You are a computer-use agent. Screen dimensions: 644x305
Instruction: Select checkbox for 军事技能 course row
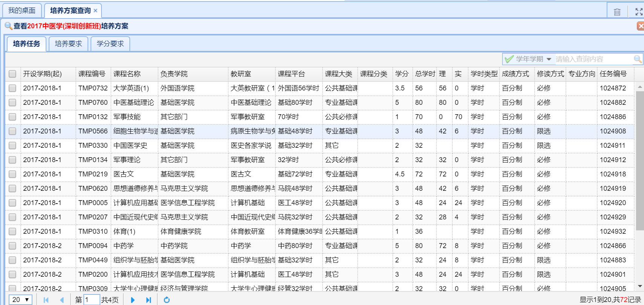coord(12,117)
